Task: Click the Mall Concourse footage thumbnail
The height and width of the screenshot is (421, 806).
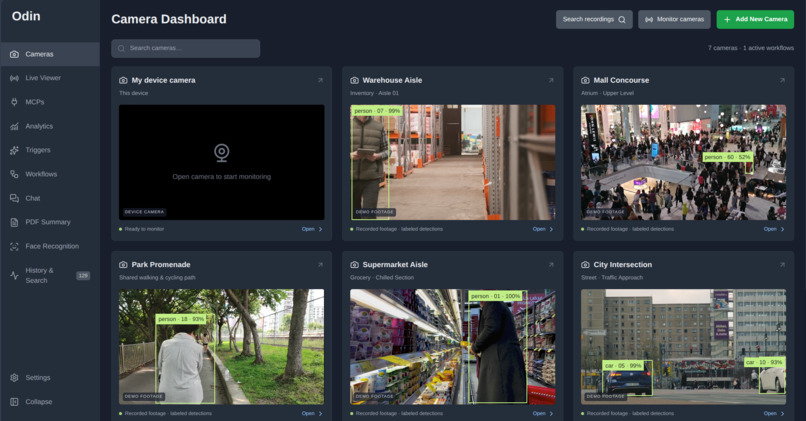Action: pyautogui.click(x=683, y=162)
